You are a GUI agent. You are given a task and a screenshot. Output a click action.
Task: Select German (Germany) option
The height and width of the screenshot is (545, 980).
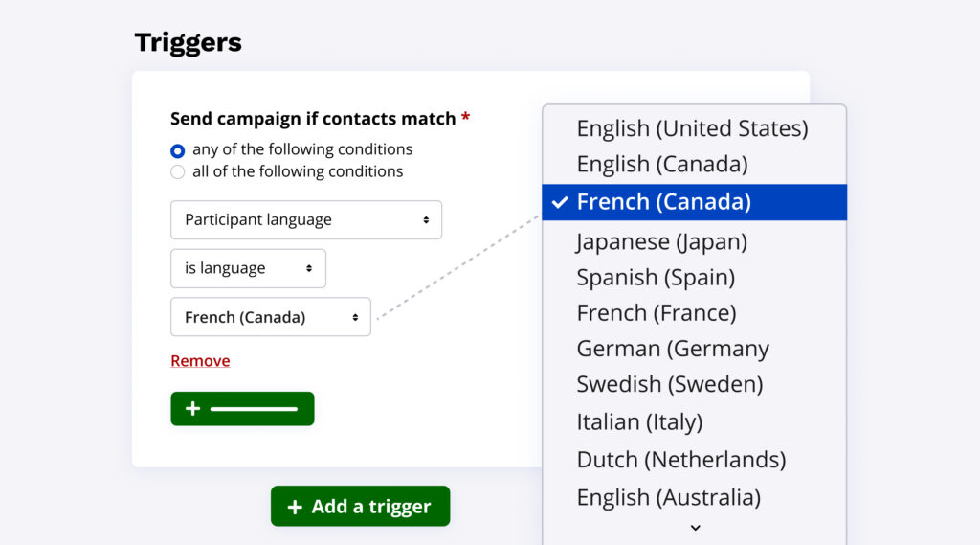click(673, 349)
